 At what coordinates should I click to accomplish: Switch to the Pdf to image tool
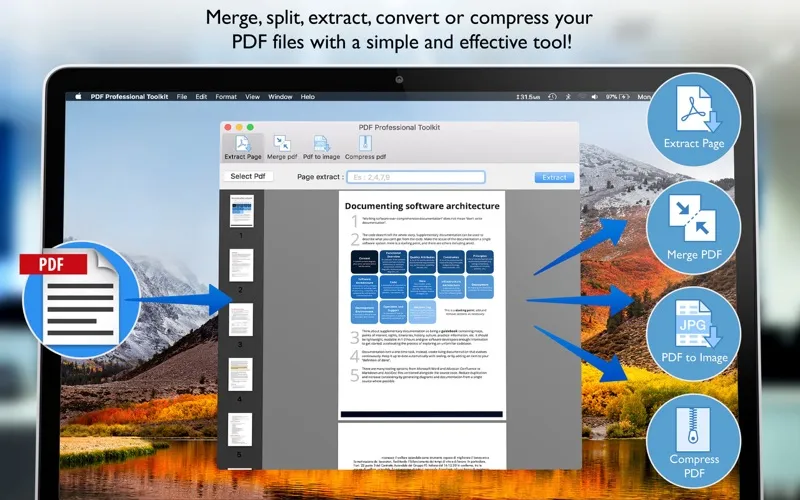(x=321, y=148)
